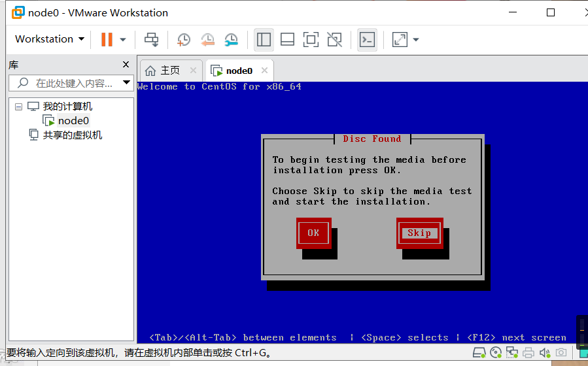Screen dimensions: 588x366
Task: Minimize the VMware Workstation window
Action: point(513,12)
